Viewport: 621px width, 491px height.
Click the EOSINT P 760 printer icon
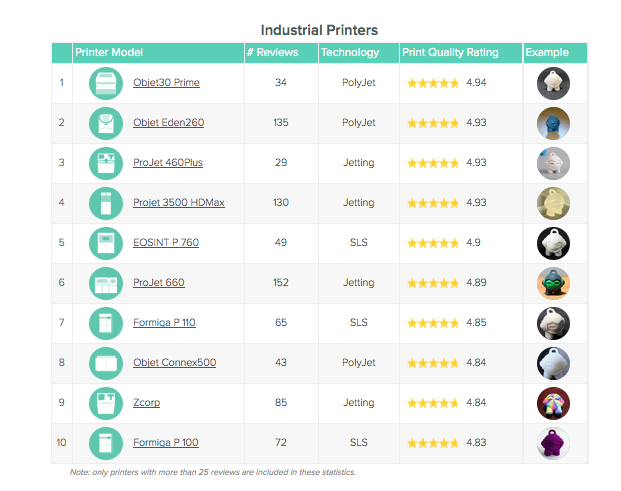coord(106,243)
